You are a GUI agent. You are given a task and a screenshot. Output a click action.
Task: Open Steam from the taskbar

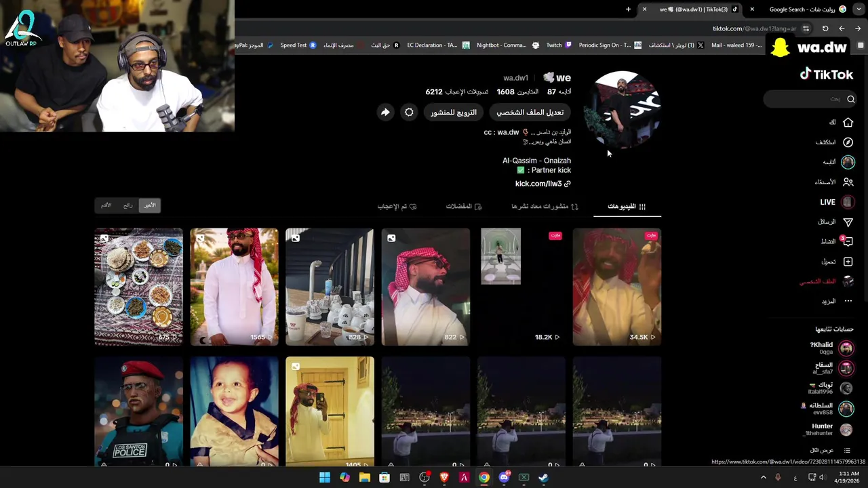pyautogui.click(x=543, y=477)
